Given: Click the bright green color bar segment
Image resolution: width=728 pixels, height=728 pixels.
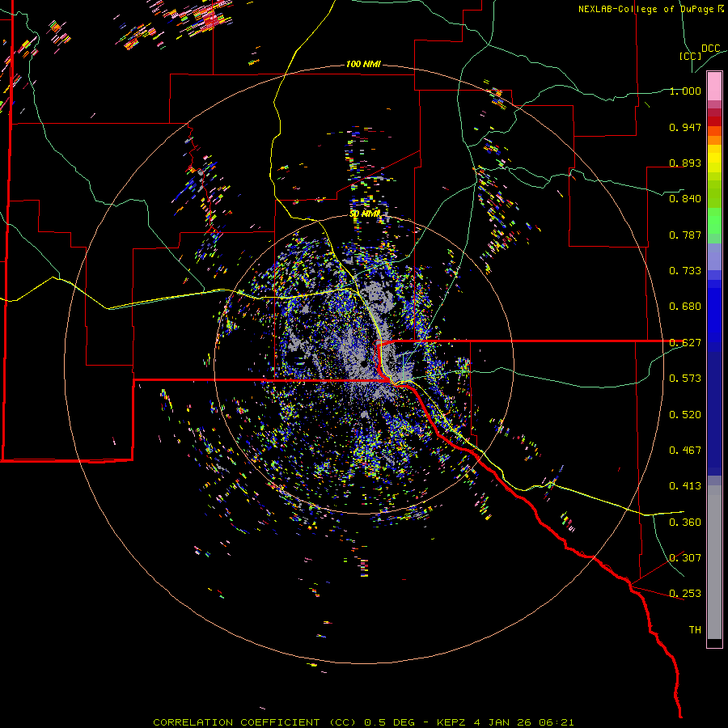Looking at the screenshot, I should click(714, 221).
